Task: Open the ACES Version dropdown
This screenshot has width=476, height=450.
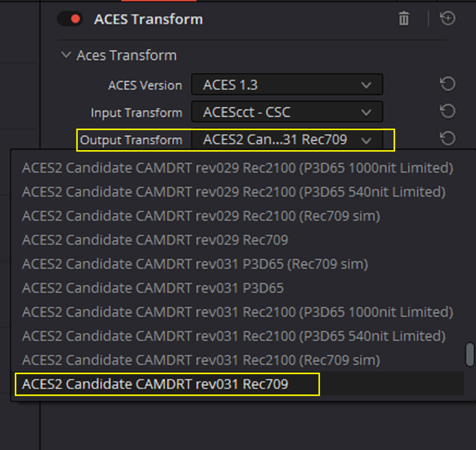Action: [x=287, y=84]
